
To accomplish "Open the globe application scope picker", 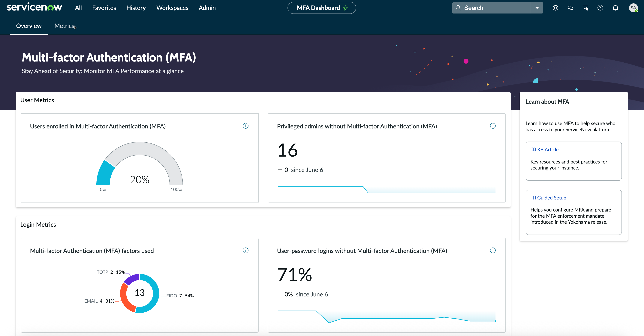I will (555, 8).
